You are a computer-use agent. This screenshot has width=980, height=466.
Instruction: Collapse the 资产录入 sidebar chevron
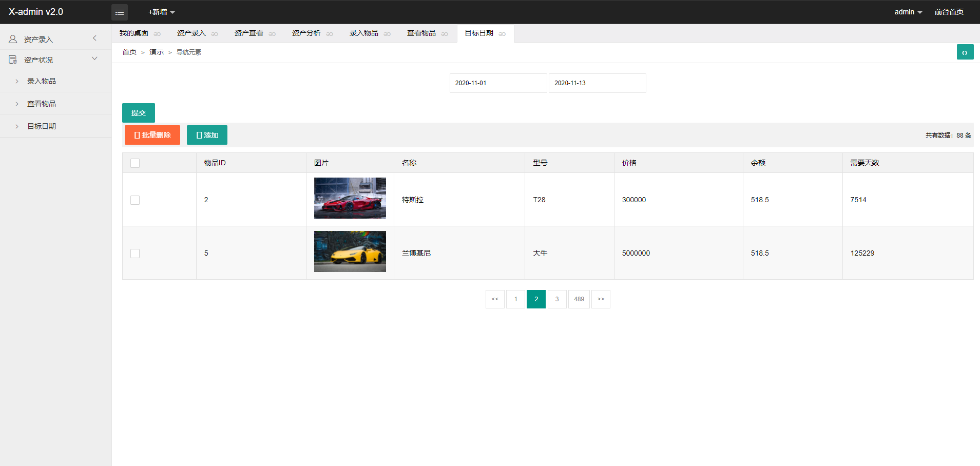coord(94,38)
